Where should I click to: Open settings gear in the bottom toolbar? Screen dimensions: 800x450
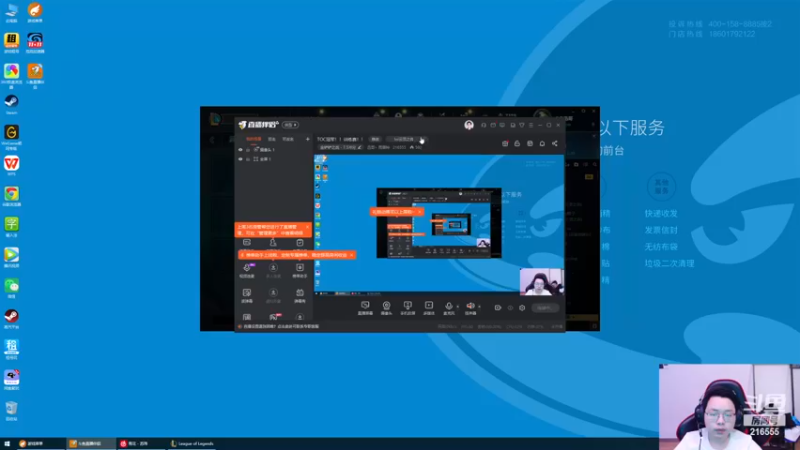pyautogui.click(x=522, y=308)
